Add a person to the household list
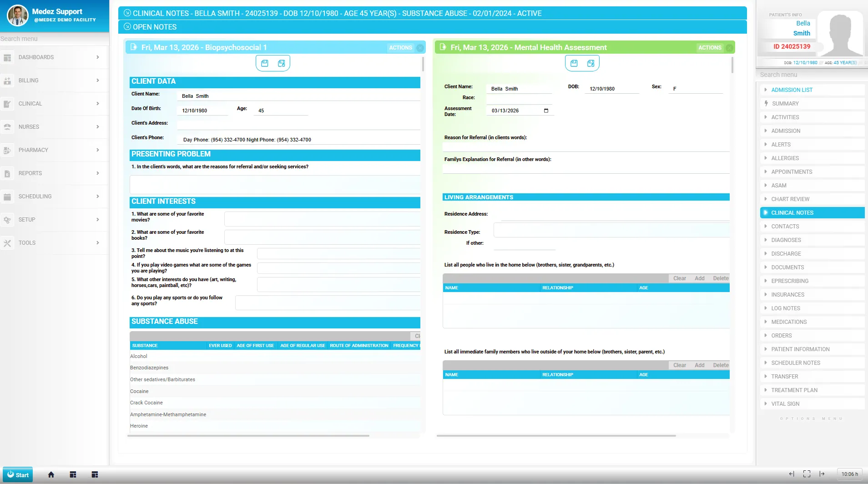868x484 pixels. [x=699, y=278]
